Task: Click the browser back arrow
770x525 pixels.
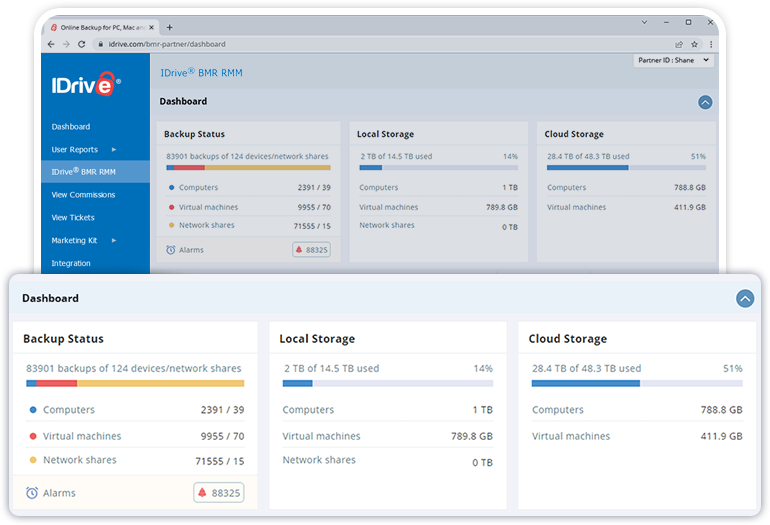Action: (x=52, y=44)
